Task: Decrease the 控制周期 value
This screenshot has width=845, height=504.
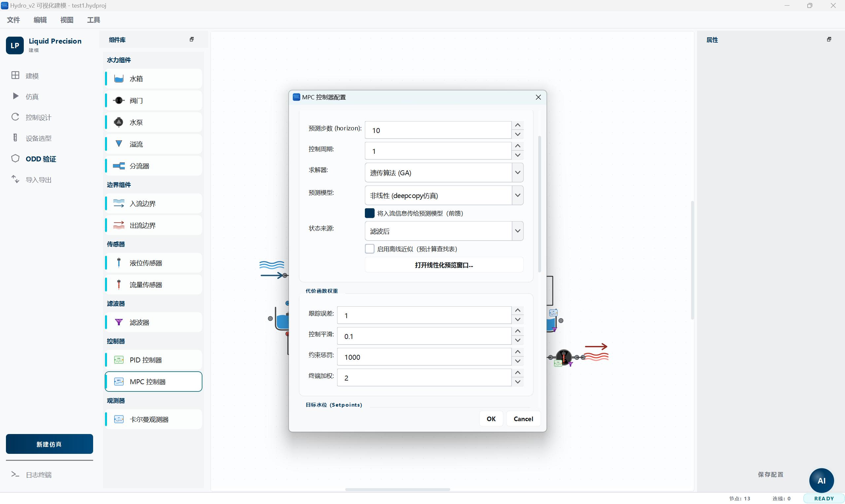Action: click(x=517, y=155)
